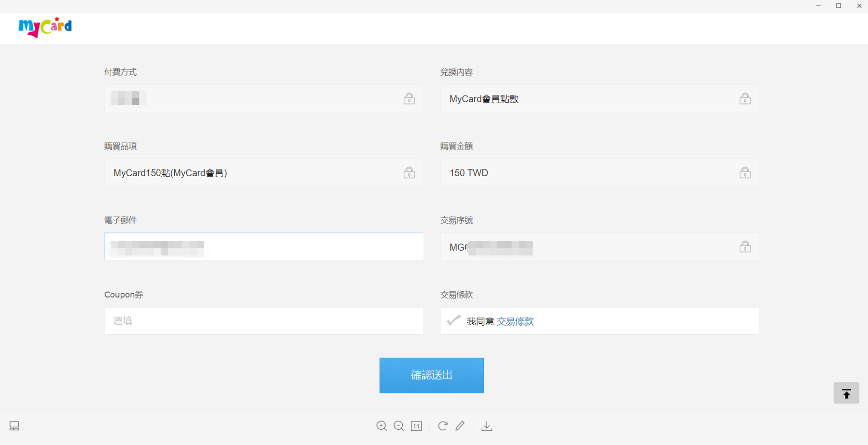Set view to actual size 1:1
Image resolution: width=868 pixels, height=445 pixels.
pos(416,426)
